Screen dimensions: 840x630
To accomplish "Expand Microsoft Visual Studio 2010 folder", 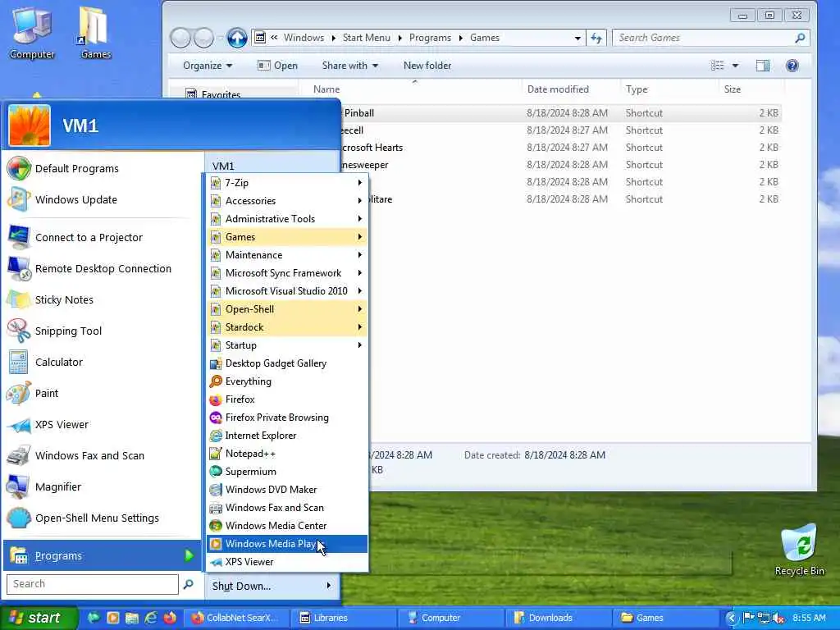I will (287, 291).
